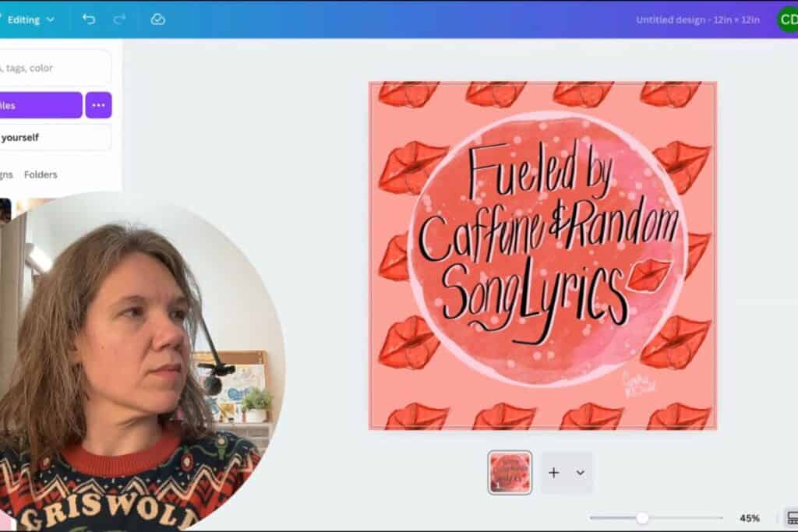
Task: Switch to the Designs tab
Action: coord(6,174)
